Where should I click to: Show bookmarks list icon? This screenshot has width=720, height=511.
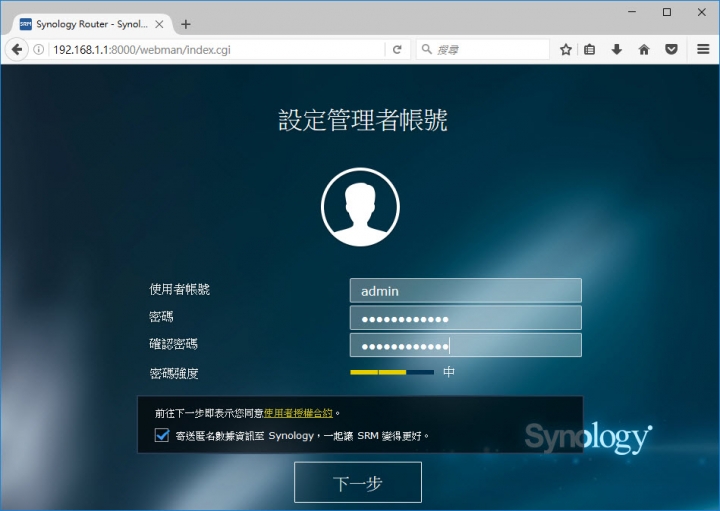(590, 49)
